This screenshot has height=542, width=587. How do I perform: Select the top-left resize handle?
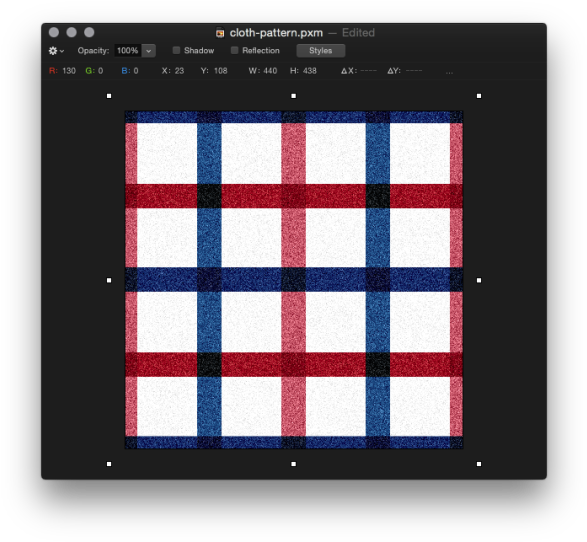click(109, 96)
